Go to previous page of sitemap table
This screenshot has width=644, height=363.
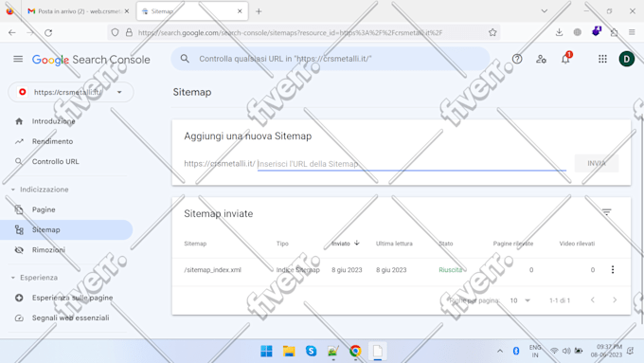click(592, 300)
